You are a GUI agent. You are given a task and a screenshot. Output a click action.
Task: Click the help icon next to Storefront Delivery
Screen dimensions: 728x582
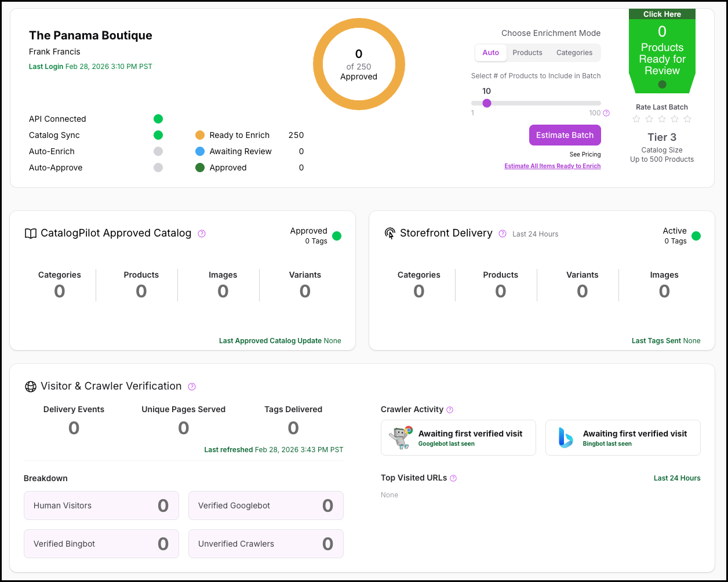[503, 234]
